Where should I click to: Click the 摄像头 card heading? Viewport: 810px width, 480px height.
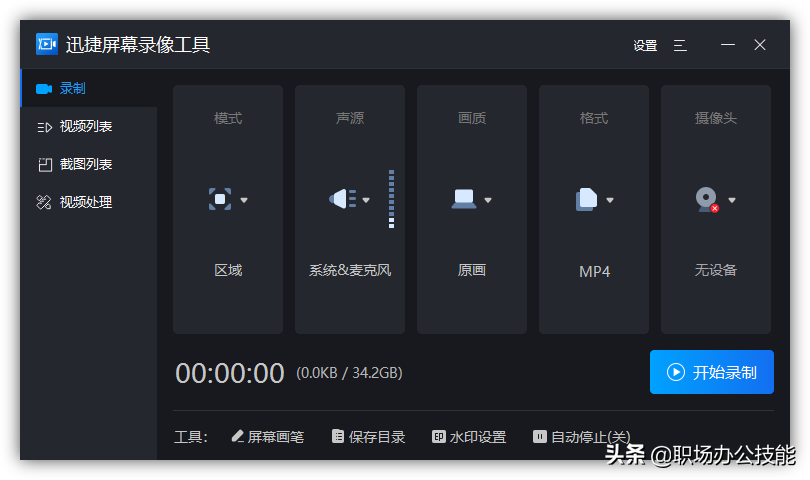click(715, 118)
